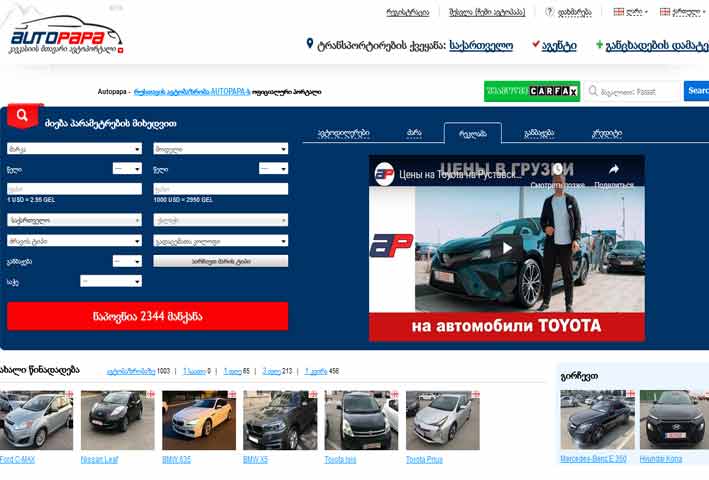Click the Georgian flag currency icon
This screenshot has height=480, width=709.
click(x=618, y=12)
